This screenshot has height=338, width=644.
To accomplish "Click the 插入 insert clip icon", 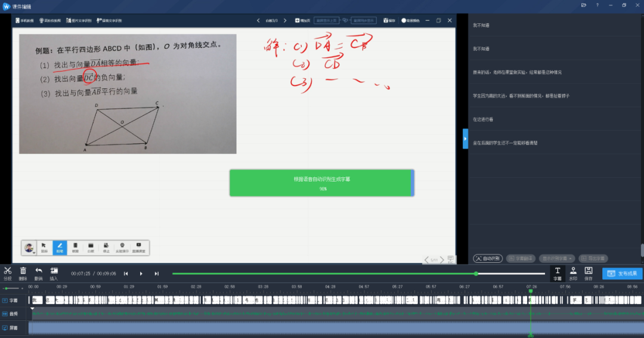I will pos(54,273).
